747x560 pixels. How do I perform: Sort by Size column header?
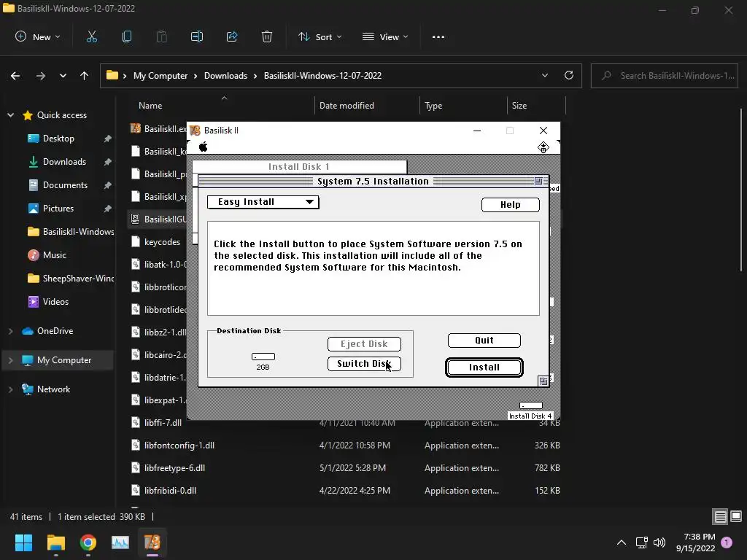[x=519, y=106]
